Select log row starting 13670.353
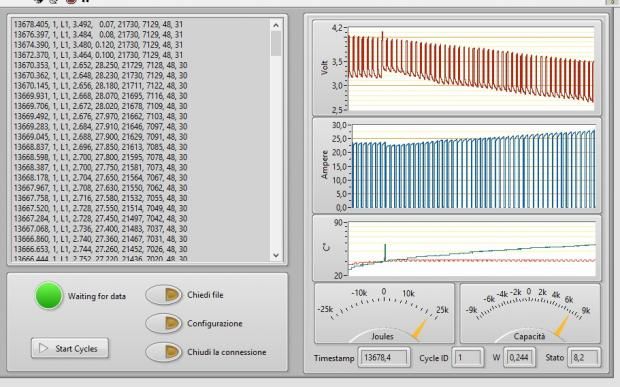The height and width of the screenshot is (387, 620). coord(100,65)
